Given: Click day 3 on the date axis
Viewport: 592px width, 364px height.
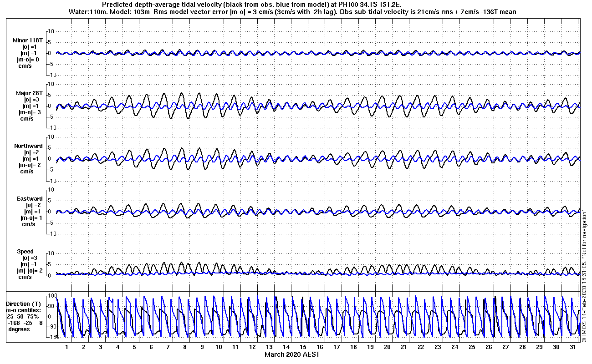Looking at the screenshot, I should 100,347.
